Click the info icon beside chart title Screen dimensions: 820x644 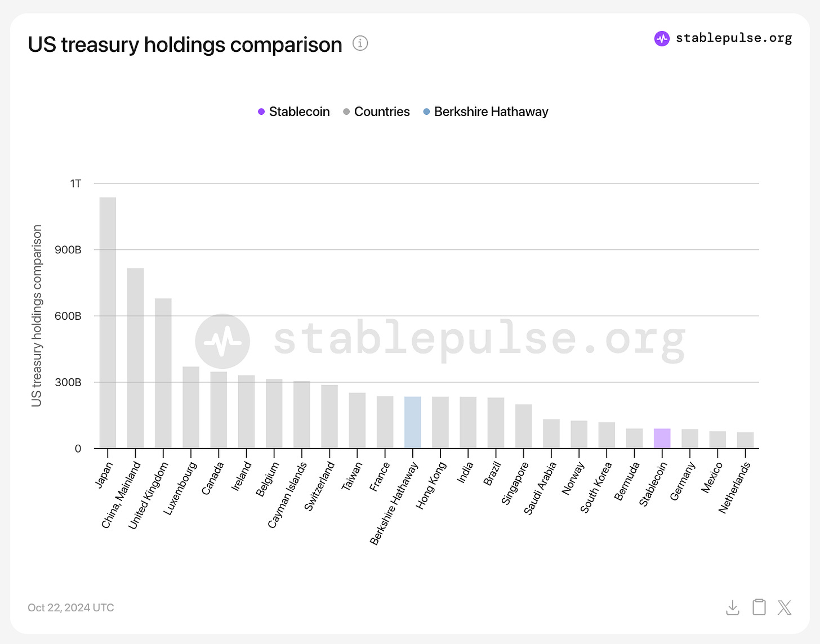(x=360, y=43)
